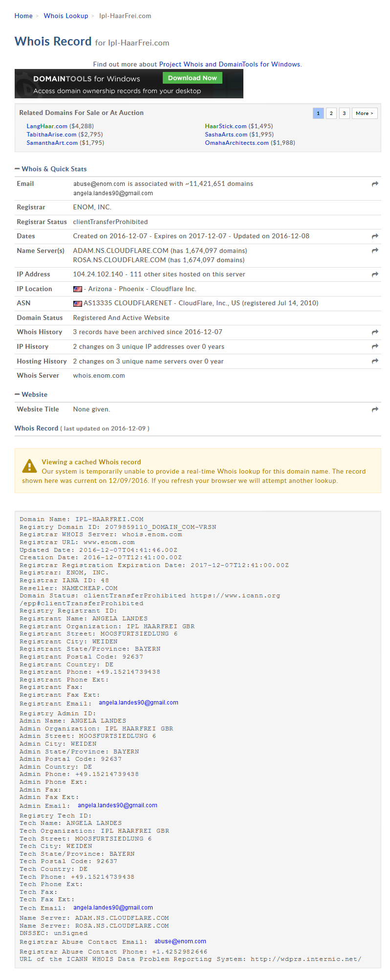Select page 2 of related domains
This screenshot has height=980, width=390.
pos(331,113)
